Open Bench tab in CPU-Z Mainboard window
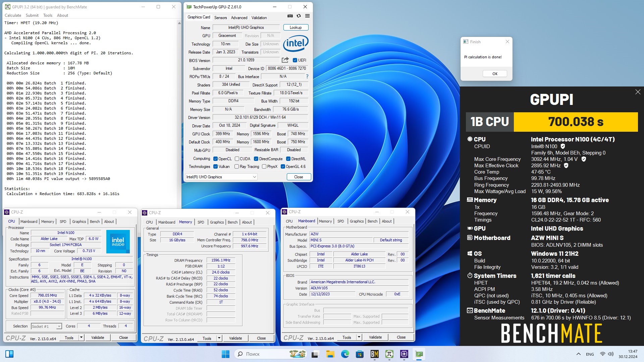Image resolution: width=644 pixels, height=362 pixels. point(372,221)
